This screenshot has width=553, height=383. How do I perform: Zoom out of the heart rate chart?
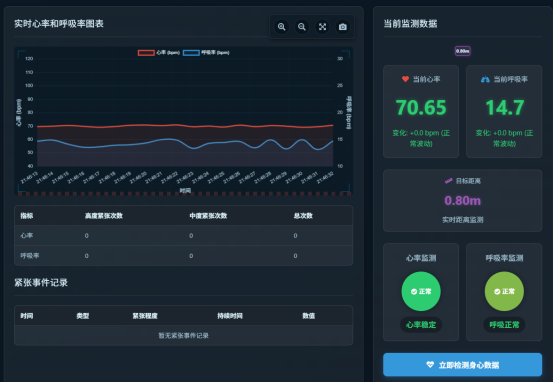click(302, 27)
